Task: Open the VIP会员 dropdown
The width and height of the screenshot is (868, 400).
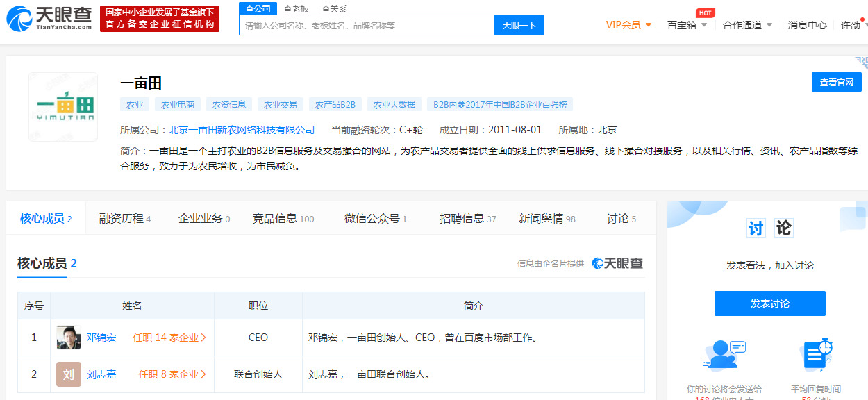Action: click(x=629, y=25)
